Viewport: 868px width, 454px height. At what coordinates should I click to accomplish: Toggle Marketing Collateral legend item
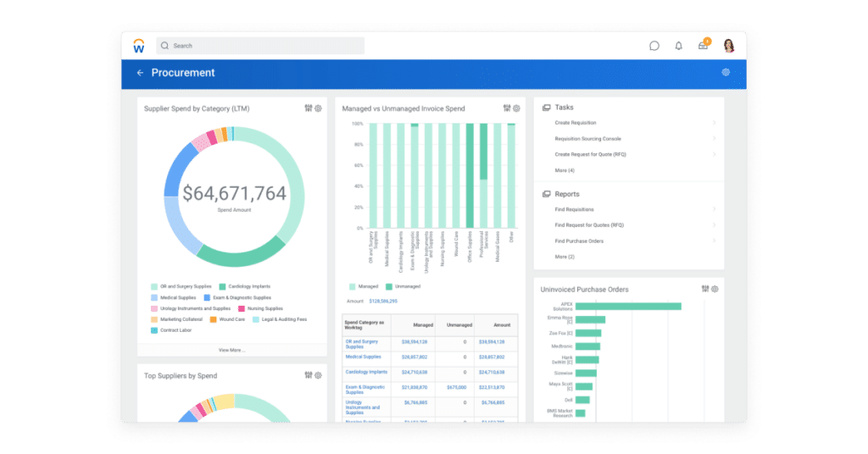[x=177, y=319]
